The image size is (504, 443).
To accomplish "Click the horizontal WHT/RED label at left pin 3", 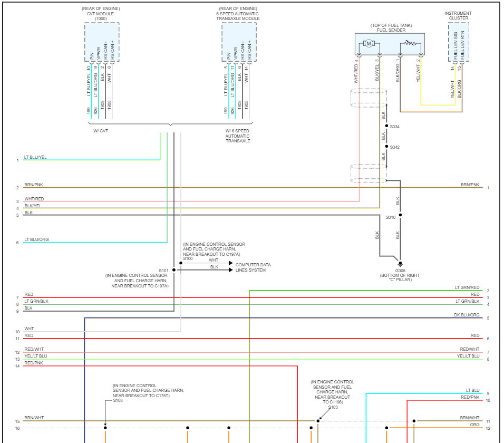I will 34,199.
